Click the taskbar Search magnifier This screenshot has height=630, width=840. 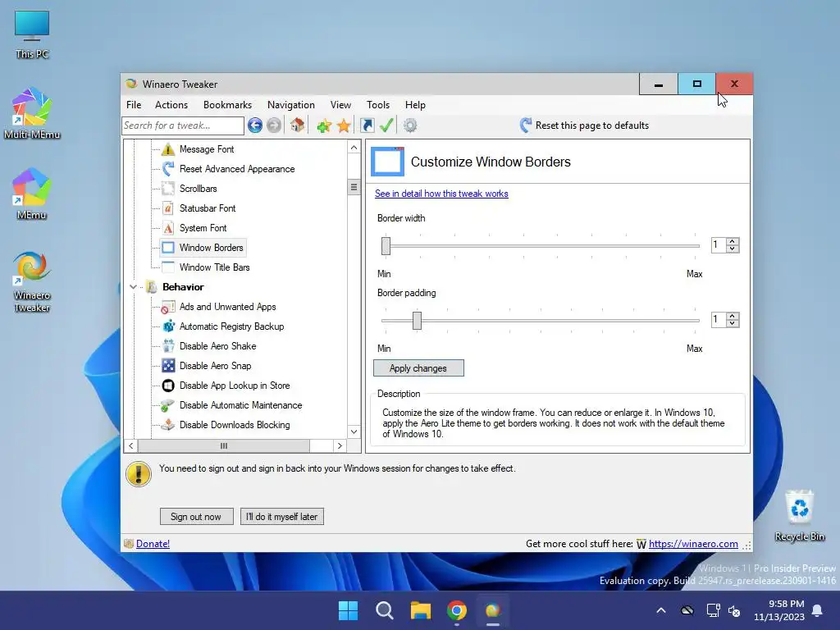click(x=385, y=610)
